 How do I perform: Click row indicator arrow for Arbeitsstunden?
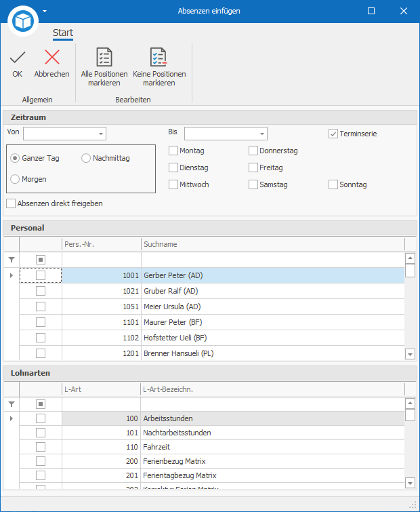12,418
